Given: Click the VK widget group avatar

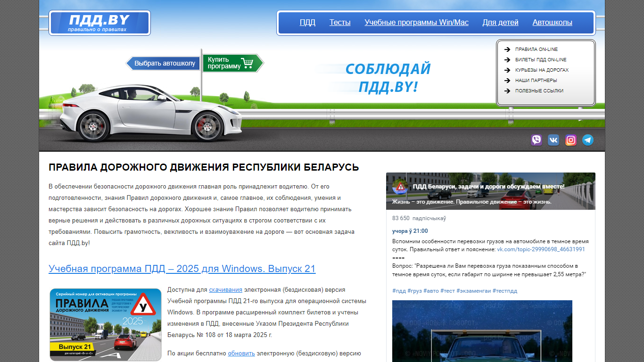Looking at the screenshot, I should coord(400,187).
